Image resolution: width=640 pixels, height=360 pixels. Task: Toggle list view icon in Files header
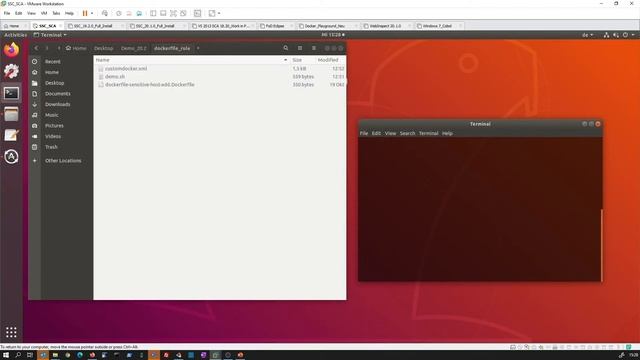tap(300, 48)
